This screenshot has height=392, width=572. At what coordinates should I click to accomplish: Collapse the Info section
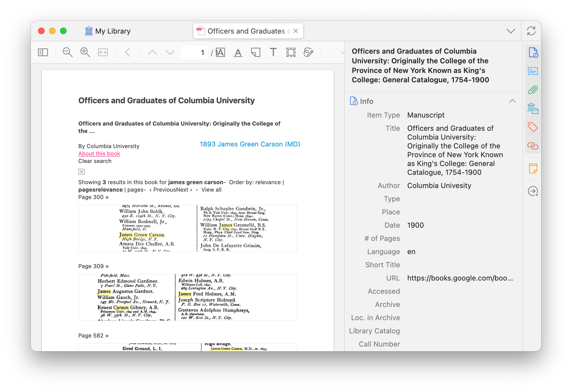(x=512, y=101)
